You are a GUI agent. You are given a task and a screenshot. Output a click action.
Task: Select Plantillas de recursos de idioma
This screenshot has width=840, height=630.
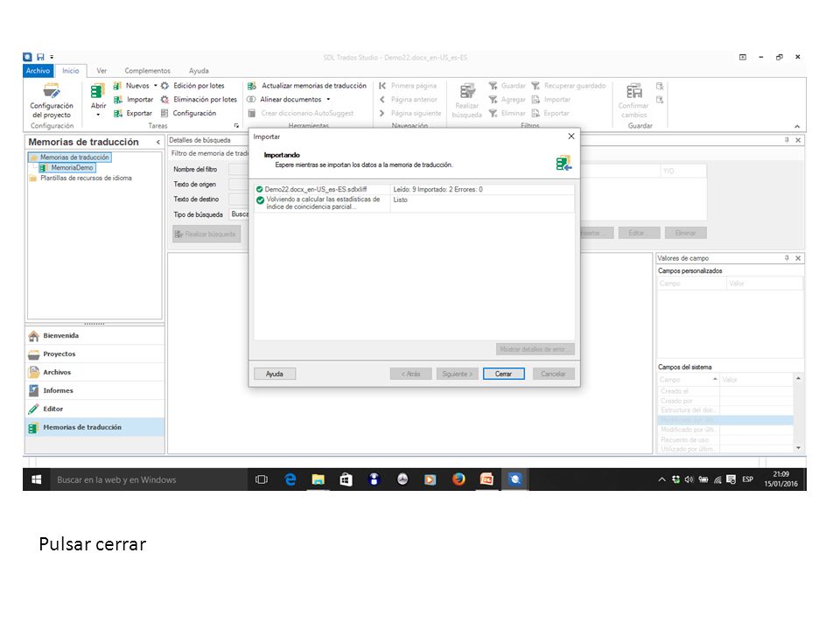point(80,178)
